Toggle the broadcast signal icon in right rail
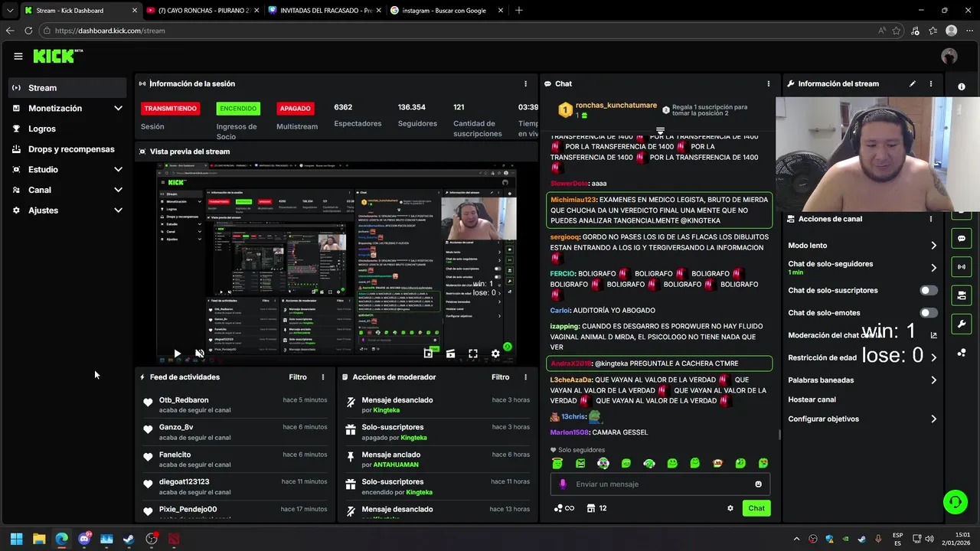Viewport: 980px width, 551px height. (962, 267)
